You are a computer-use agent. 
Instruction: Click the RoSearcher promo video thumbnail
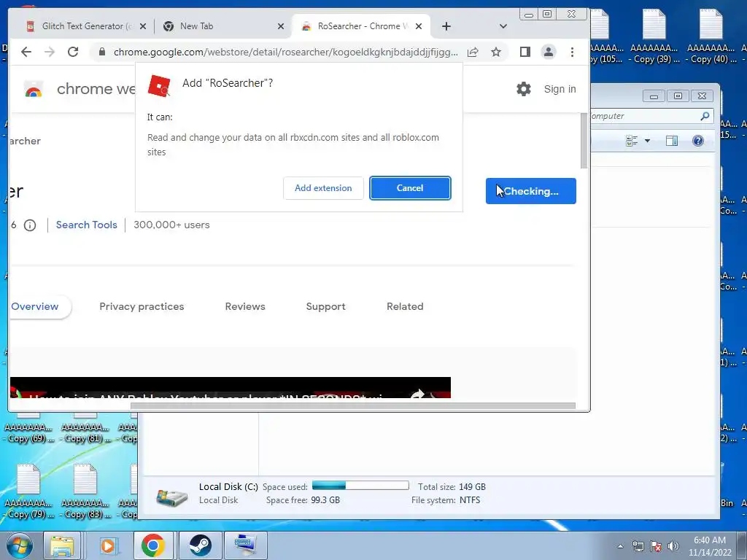(x=230, y=388)
